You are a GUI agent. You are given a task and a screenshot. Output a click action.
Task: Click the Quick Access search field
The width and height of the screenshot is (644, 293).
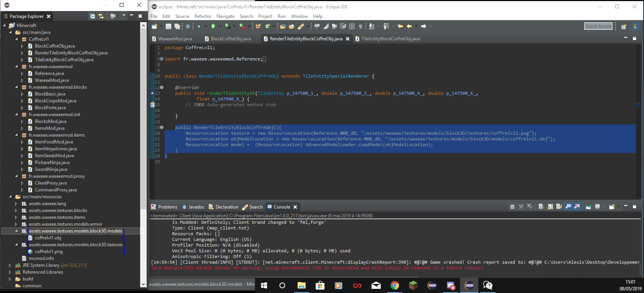[598, 26]
